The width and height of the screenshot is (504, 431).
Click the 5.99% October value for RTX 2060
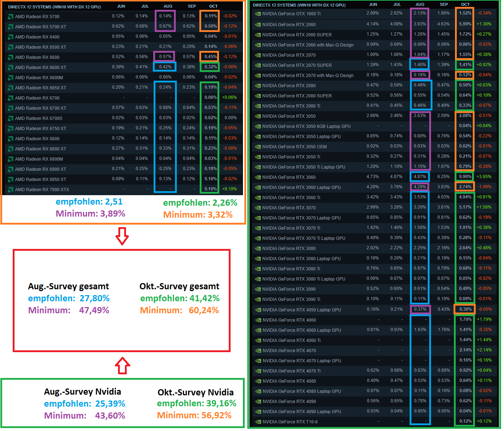click(465, 24)
